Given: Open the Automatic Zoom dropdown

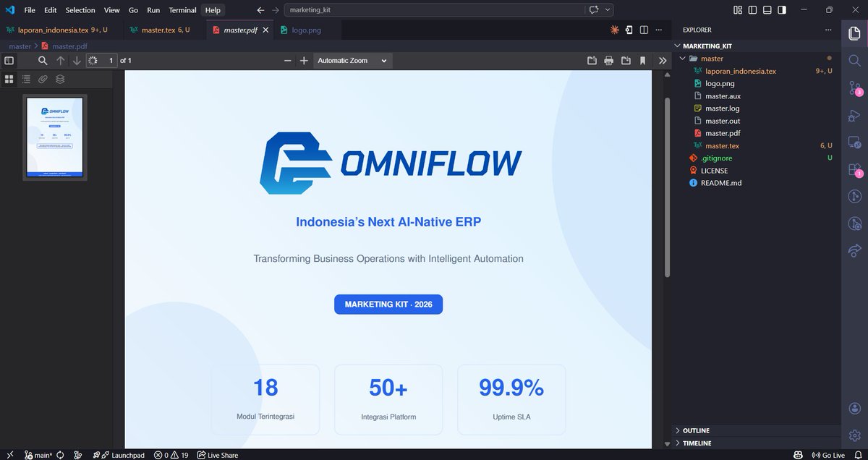Looking at the screenshot, I should [353, 61].
